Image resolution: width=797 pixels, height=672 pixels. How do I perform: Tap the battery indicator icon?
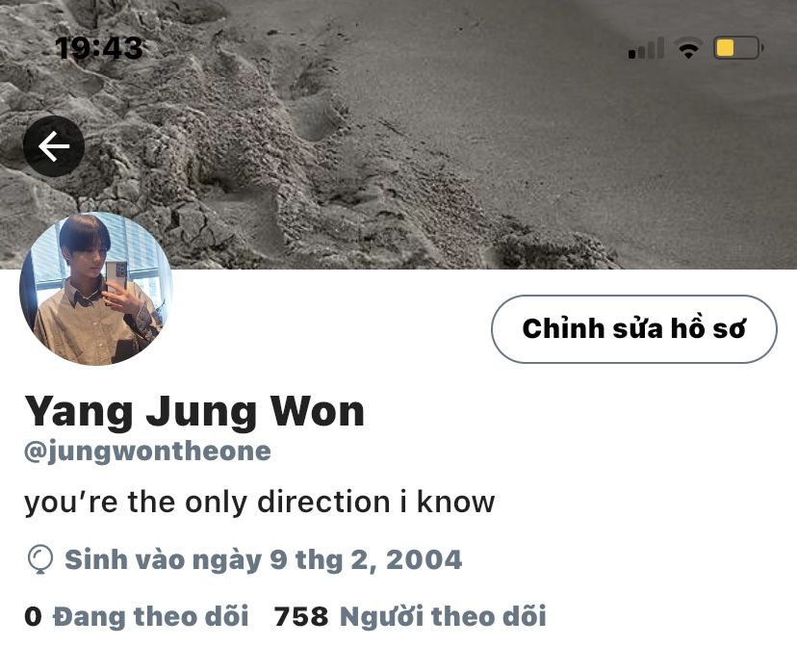click(x=738, y=48)
